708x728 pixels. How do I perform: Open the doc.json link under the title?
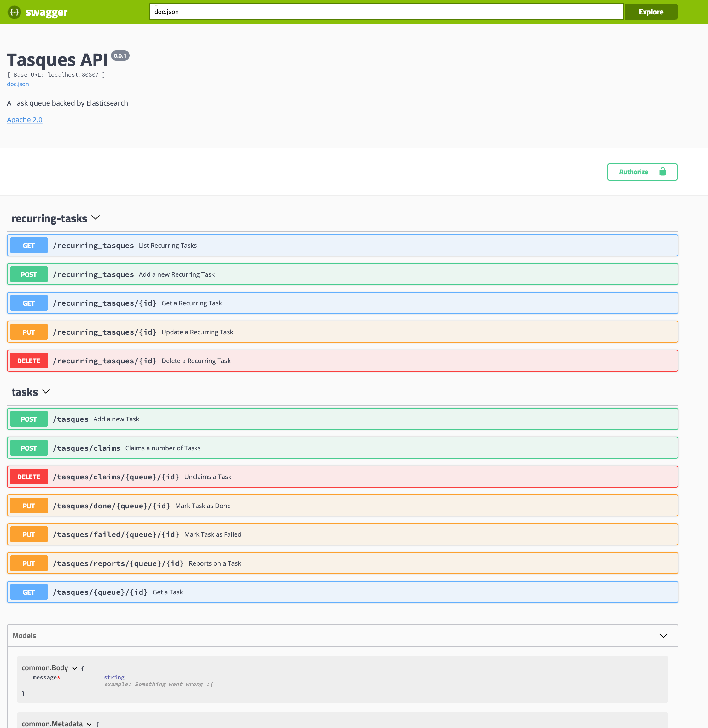click(18, 84)
